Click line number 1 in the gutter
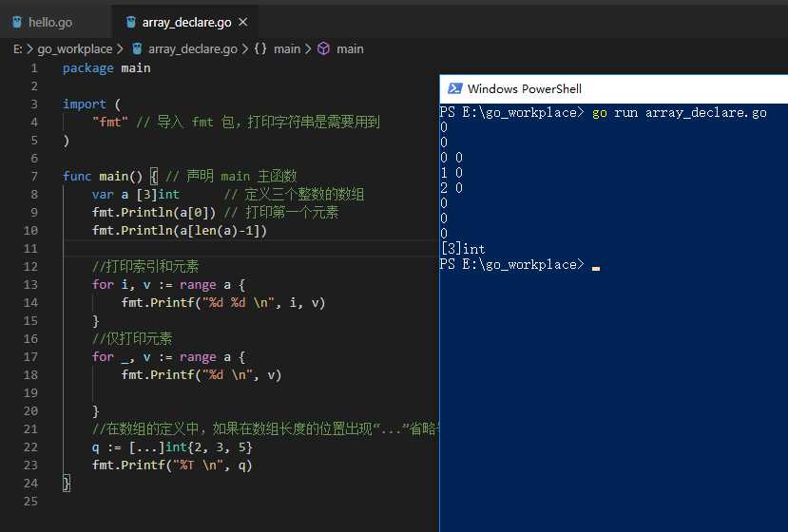 tap(34, 67)
